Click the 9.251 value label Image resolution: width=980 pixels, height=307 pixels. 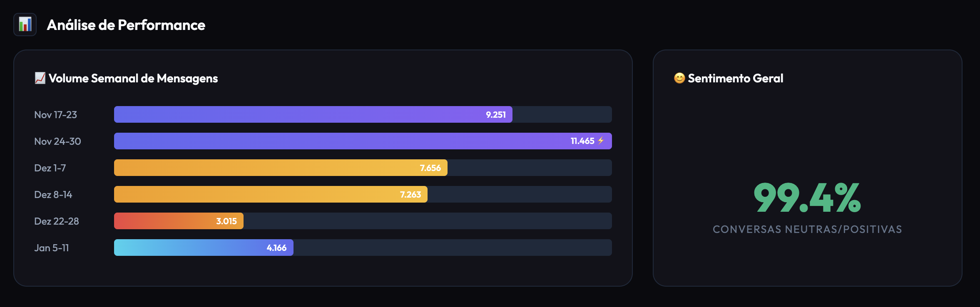[x=496, y=115]
